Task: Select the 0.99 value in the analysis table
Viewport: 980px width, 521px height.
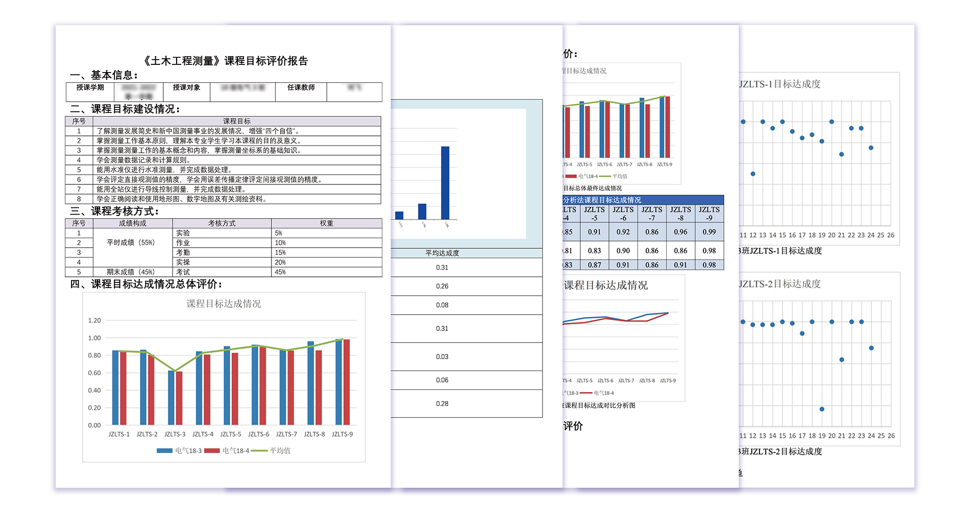Action: tap(709, 232)
